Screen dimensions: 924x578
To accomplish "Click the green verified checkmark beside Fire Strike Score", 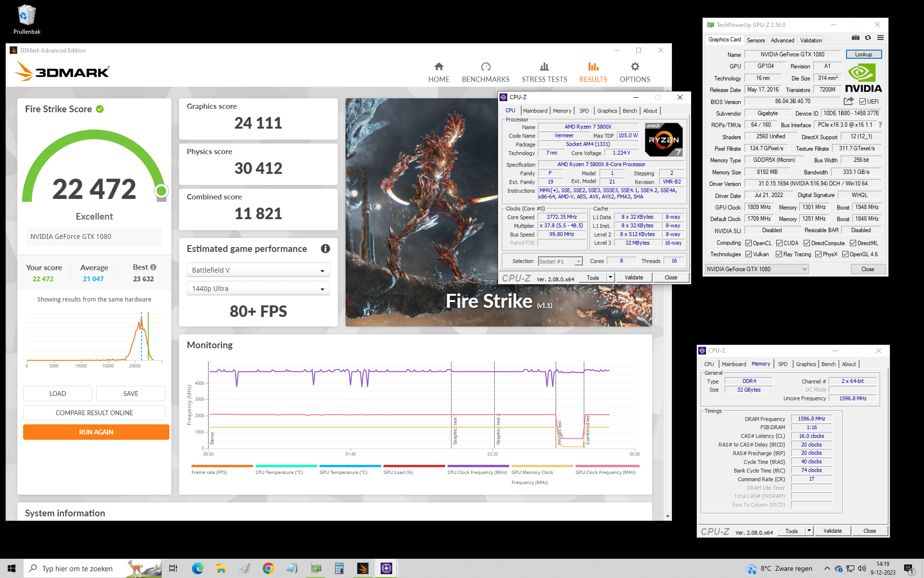I will click(x=100, y=109).
